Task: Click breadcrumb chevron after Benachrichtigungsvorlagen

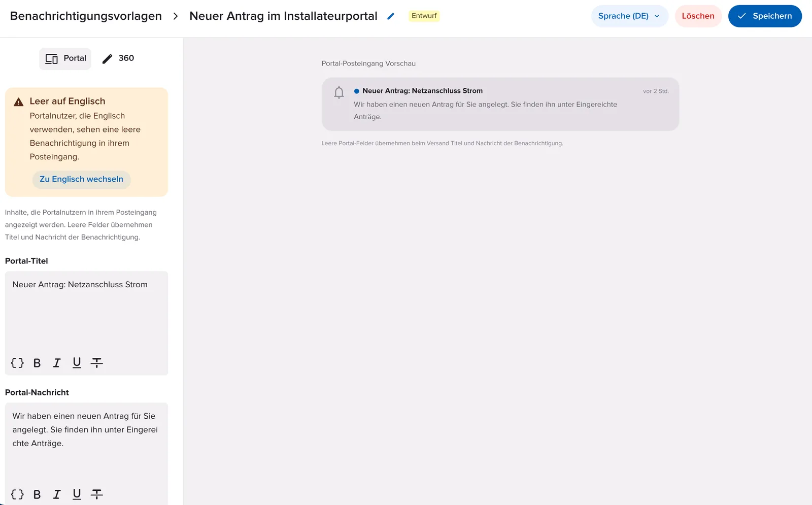Action: point(176,16)
